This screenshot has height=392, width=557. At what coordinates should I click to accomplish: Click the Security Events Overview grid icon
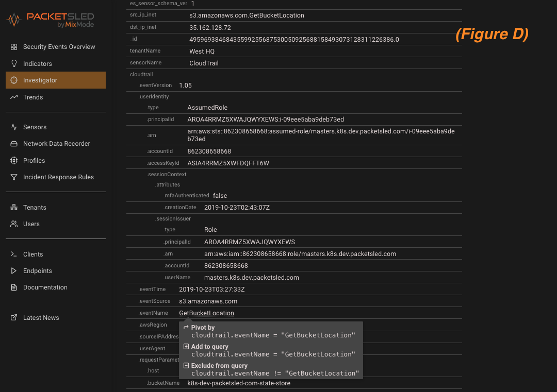(x=14, y=47)
